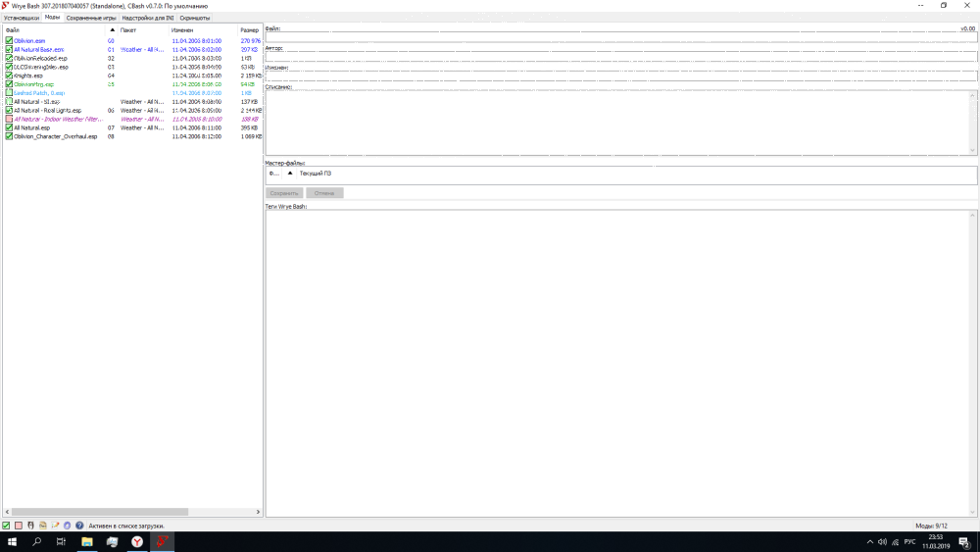Click the Wrye Bash taskbar icon
This screenshot has height=552, width=980.
tap(162, 542)
